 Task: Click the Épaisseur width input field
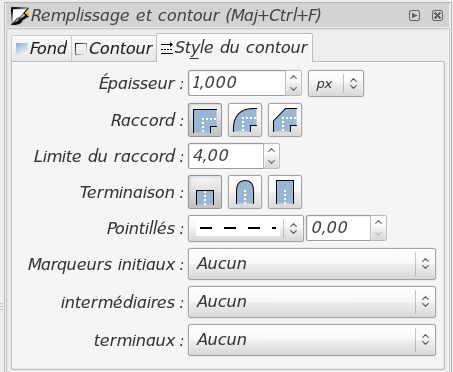(x=237, y=83)
